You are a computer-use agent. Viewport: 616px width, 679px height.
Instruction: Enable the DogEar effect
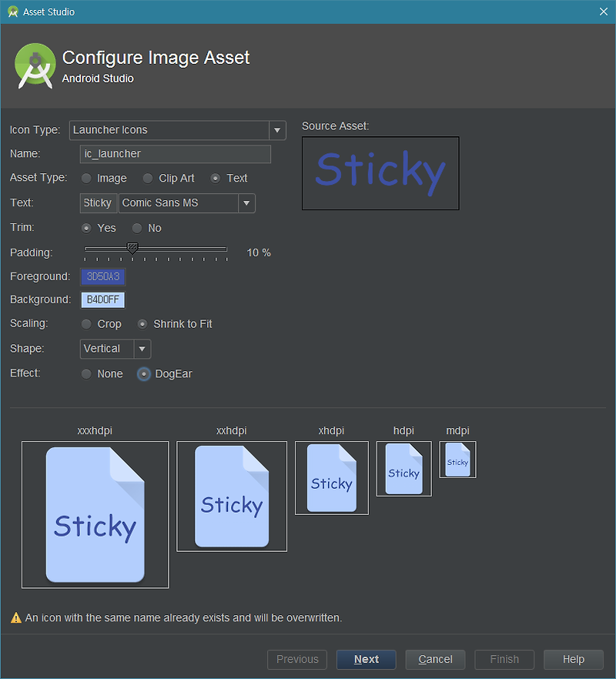(x=144, y=373)
